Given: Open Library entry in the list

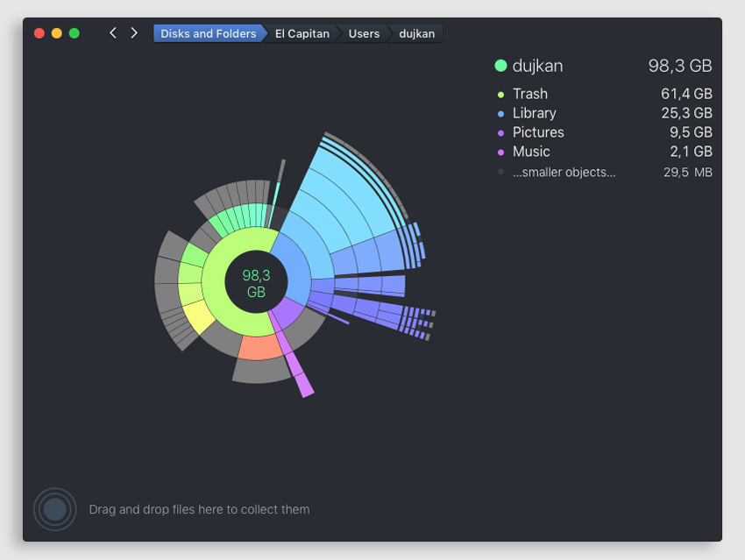Looking at the screenshot, I should tap(535, 114).
